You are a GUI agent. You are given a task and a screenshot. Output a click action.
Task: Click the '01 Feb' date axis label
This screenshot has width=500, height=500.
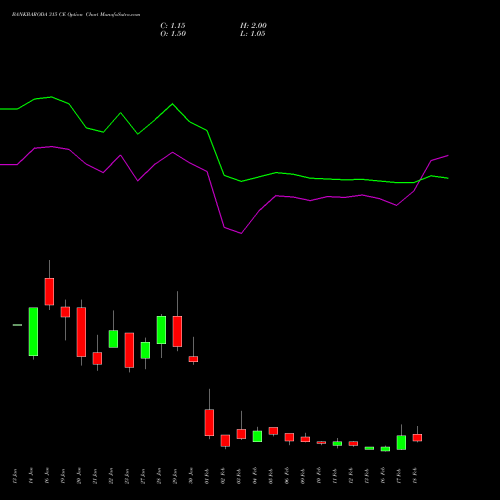click(207, 476)
